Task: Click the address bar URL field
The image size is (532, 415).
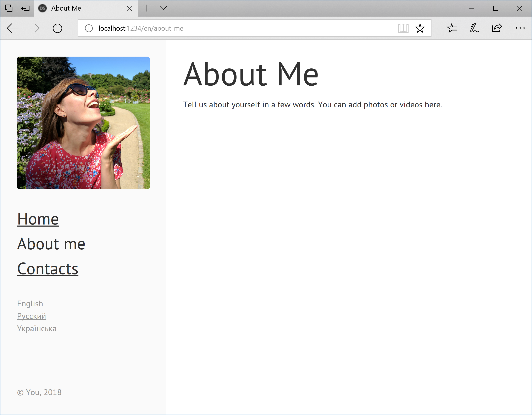Action: click(244, 28)
